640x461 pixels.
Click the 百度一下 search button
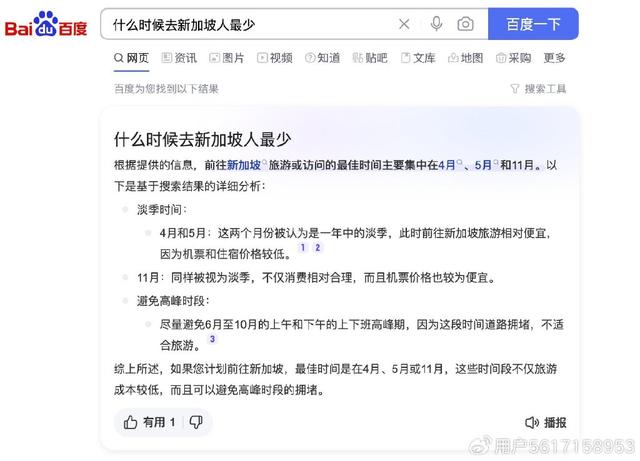[533, 24]
